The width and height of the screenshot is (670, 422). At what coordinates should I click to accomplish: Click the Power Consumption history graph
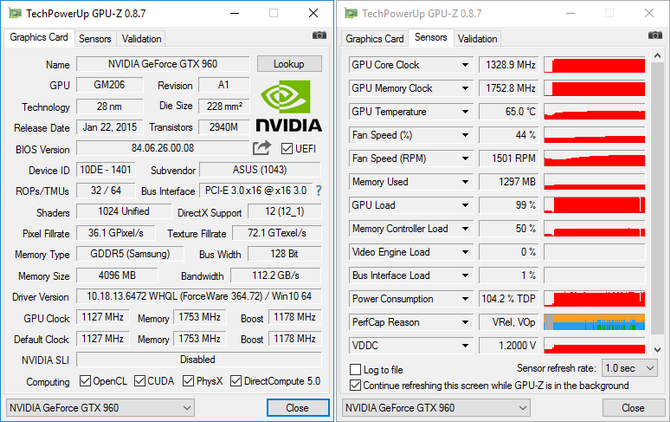pos(594,299)
